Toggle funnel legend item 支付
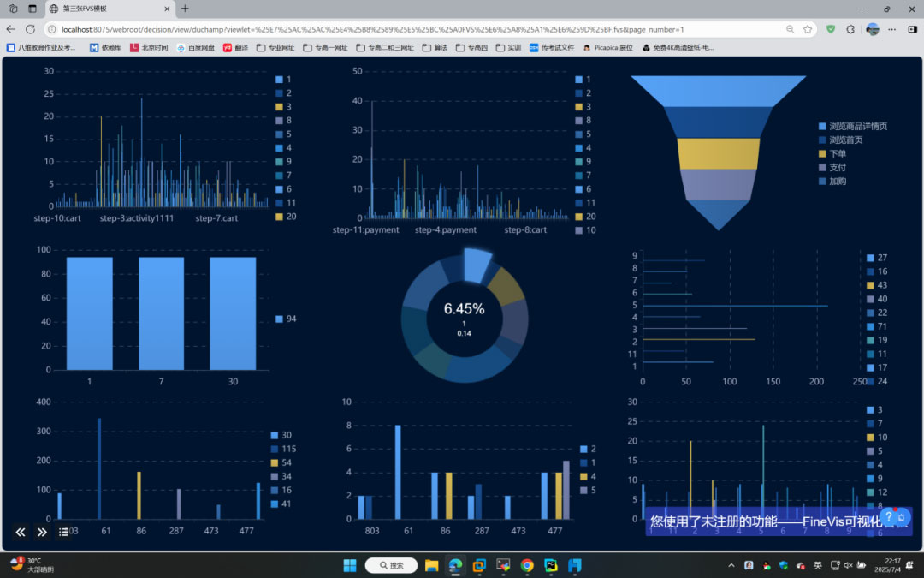 point(832,168)
